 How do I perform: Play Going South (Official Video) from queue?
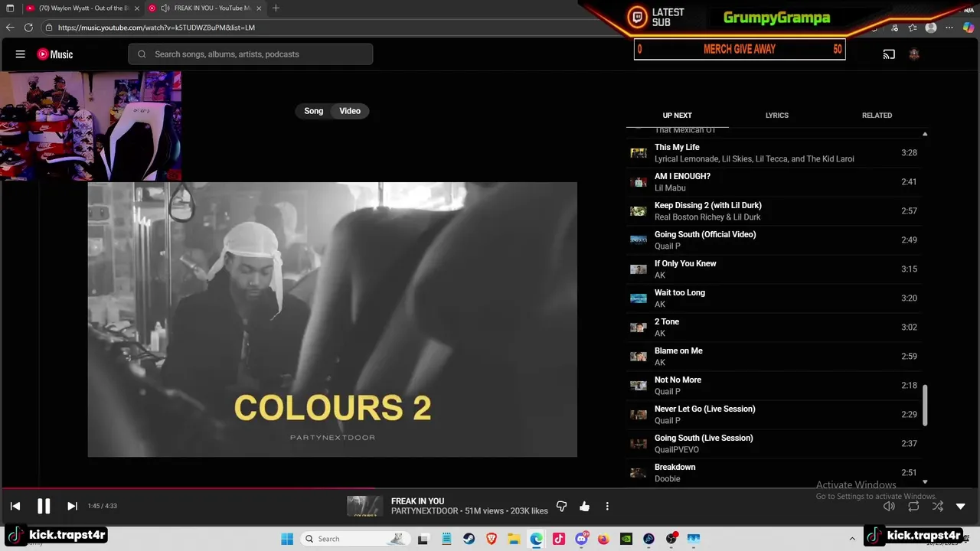[x=774, y=240]
